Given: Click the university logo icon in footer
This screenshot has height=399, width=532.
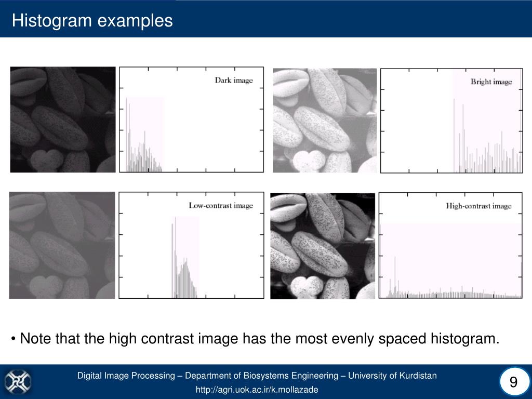Looking at the screenshot, I should coord(18,382).
